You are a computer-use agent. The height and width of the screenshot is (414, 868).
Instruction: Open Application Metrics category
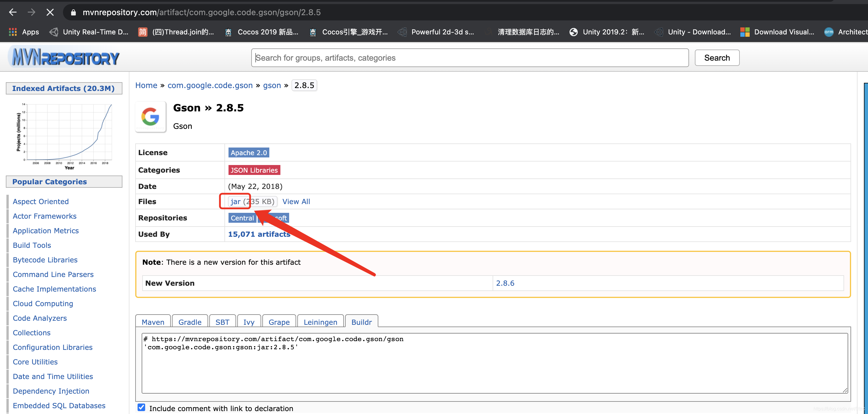pyautogui.click(x=45, y=231)
